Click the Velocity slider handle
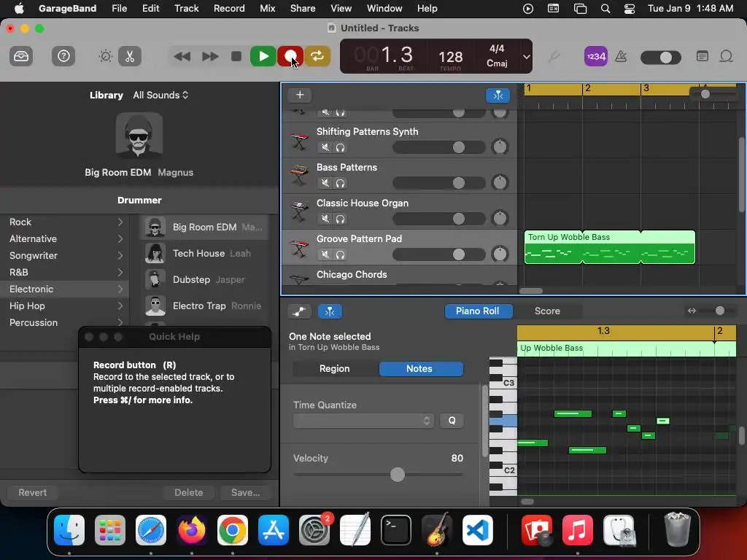Image resolution: width=747 pixels, height=560 pixels. (398, 474)
